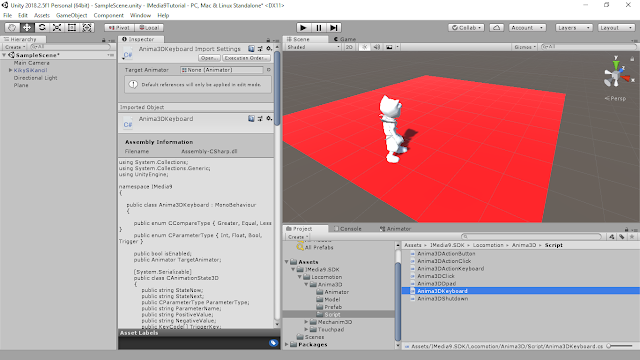Click the Pause button
This screenshot has height=360, width=640.
coord(318,28)
